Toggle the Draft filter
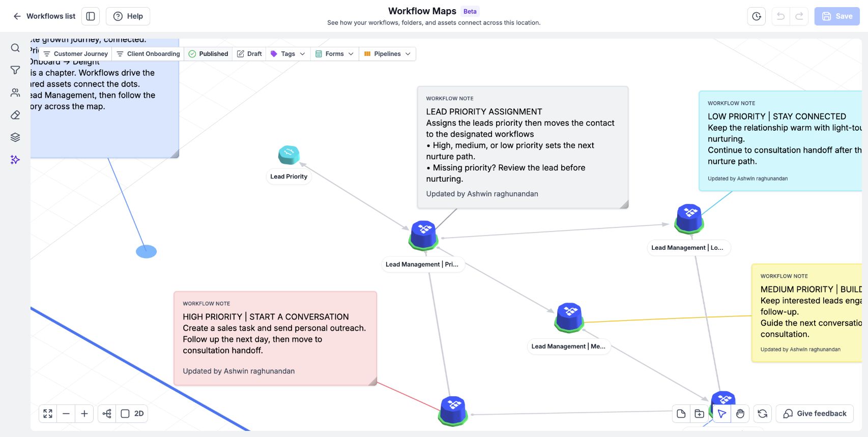 [x=249, y=54]
